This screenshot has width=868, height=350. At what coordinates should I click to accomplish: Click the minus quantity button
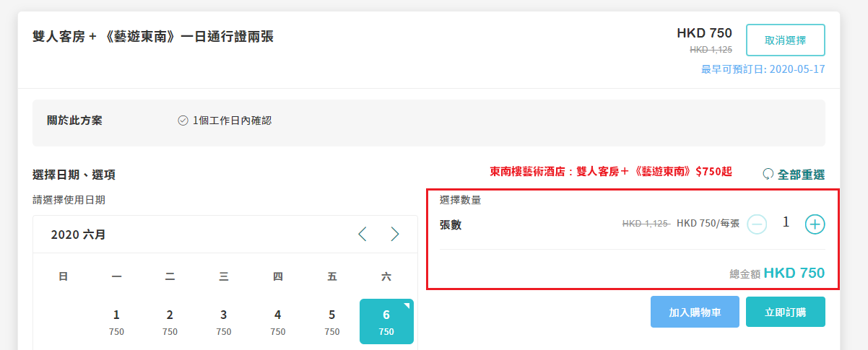757,224
